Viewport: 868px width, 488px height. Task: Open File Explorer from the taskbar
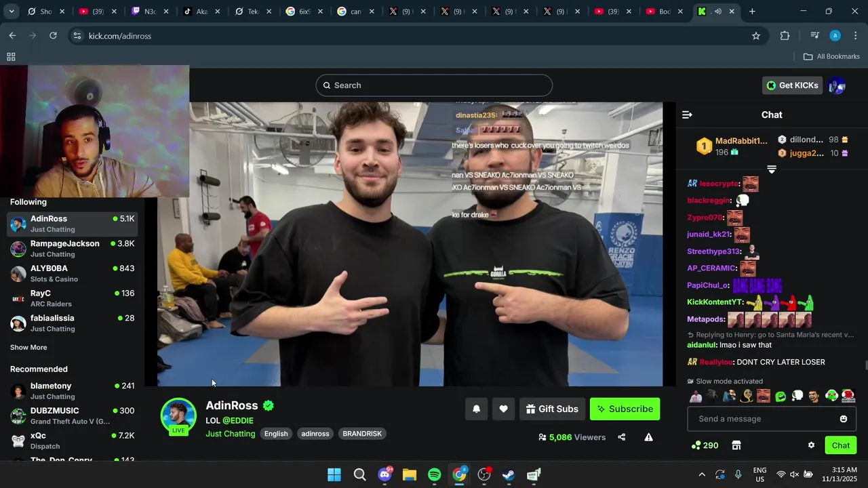point(410,474)
